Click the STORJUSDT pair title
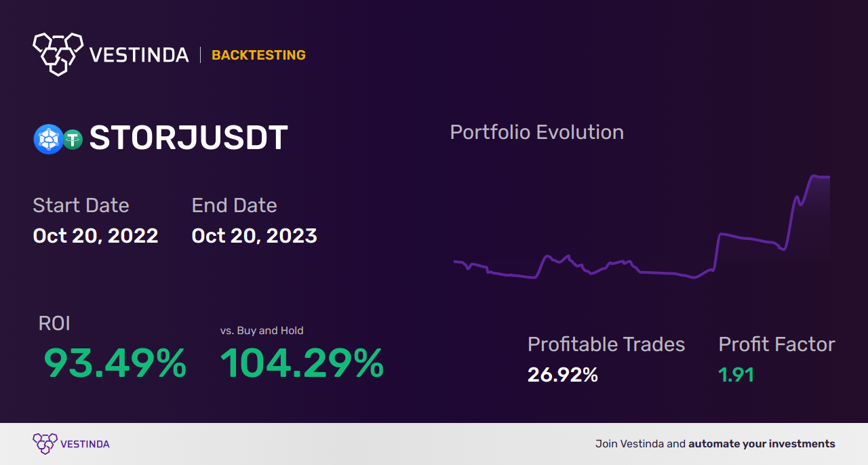 click(x=189, y=138)
